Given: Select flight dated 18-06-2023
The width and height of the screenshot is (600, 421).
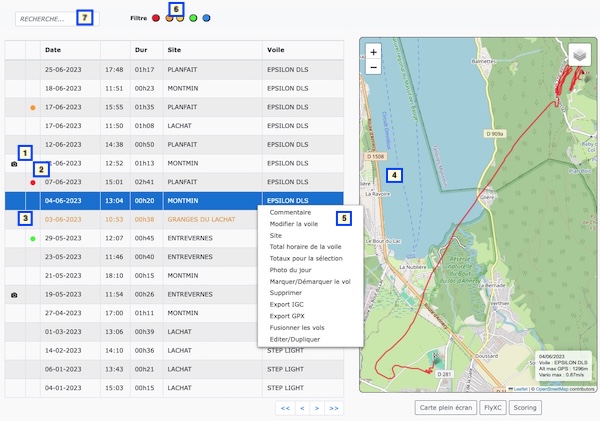Looking at the screenshot, I should tap(174, 88).
